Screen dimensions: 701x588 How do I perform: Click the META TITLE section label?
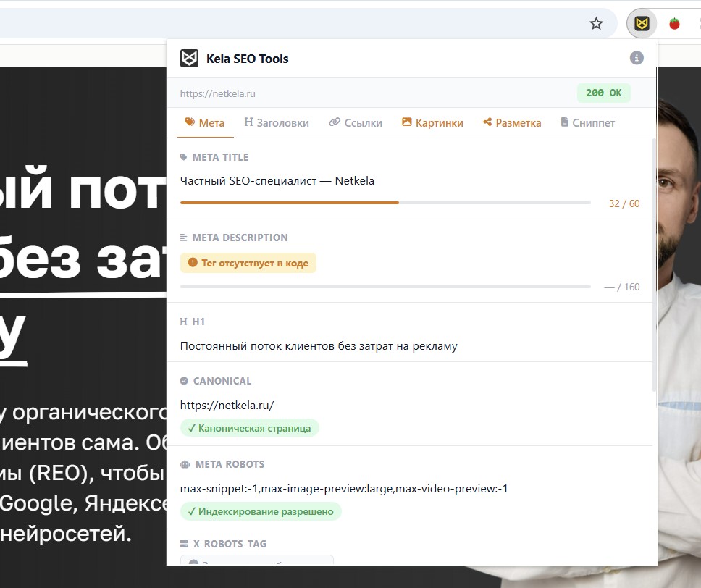click(x=220, y=157)
